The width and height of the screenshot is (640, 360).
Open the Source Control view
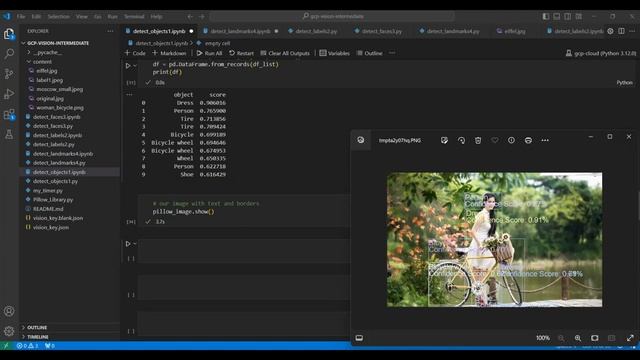click(x=9, y=73)
